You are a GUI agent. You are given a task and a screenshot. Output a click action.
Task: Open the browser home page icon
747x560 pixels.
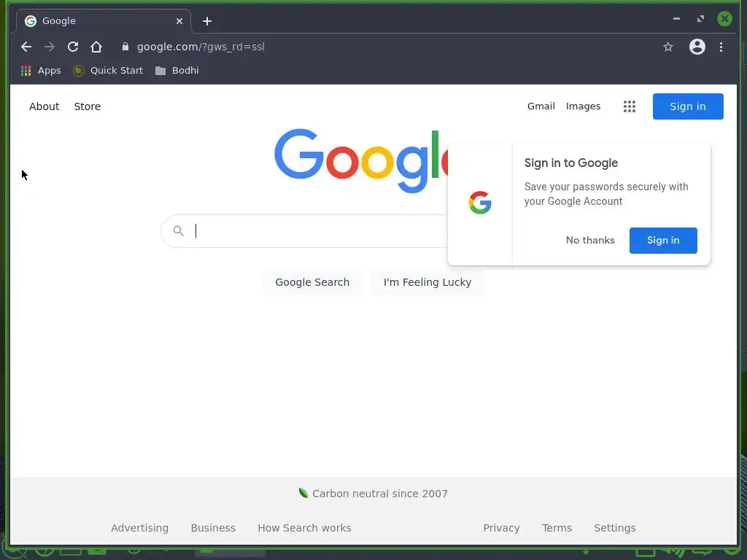[x=96, y=47]
